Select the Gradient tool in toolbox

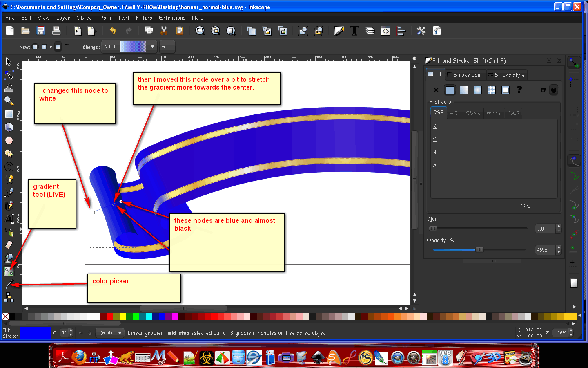[9, 271]
